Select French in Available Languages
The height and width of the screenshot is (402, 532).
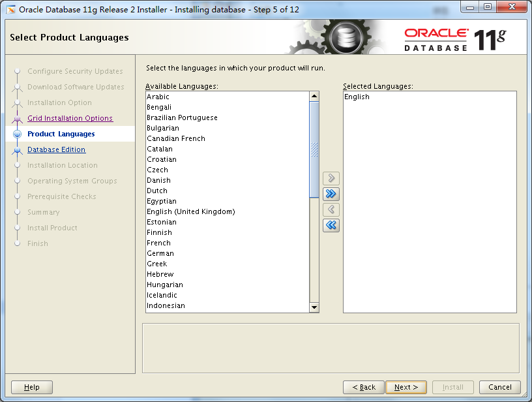click(x=158, y=242)
